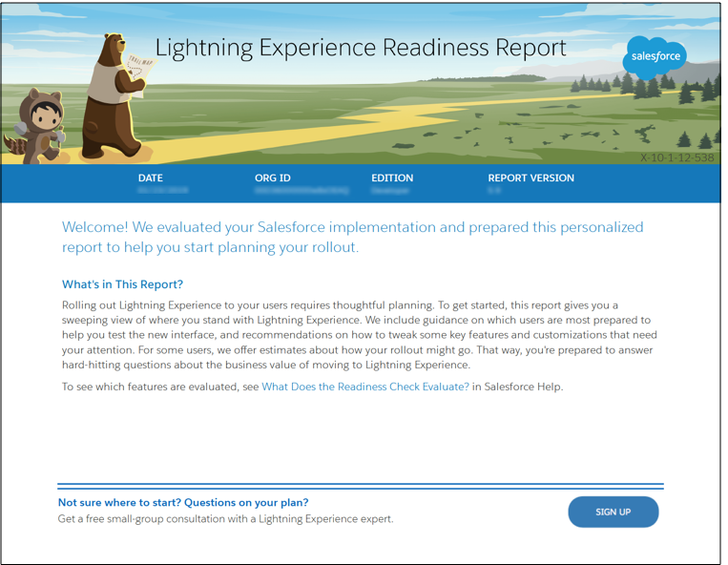Click Not sure where to start? heading
728x565 pixels.
183,502
